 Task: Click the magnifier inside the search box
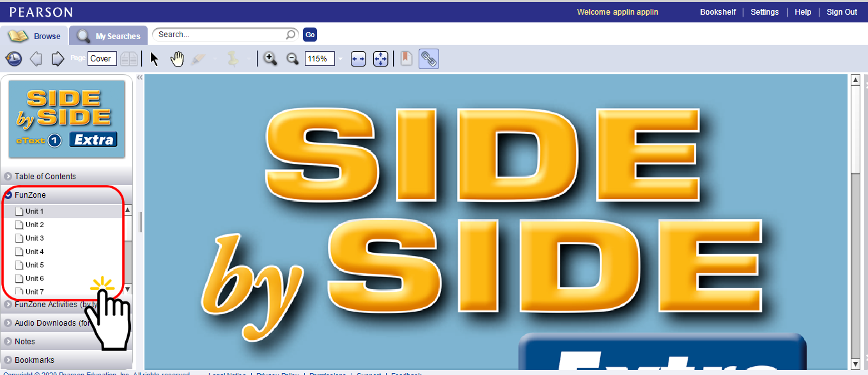291,35
